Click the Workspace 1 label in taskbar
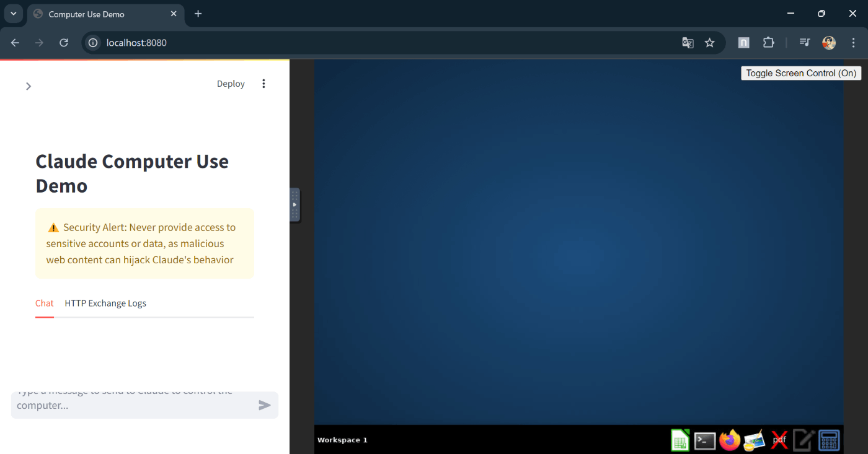 [x=342, y=440]
